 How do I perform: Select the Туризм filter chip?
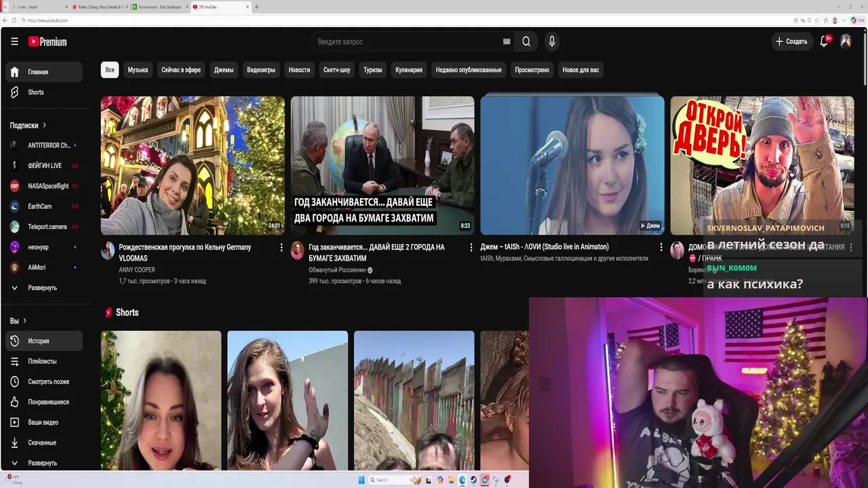373,70
